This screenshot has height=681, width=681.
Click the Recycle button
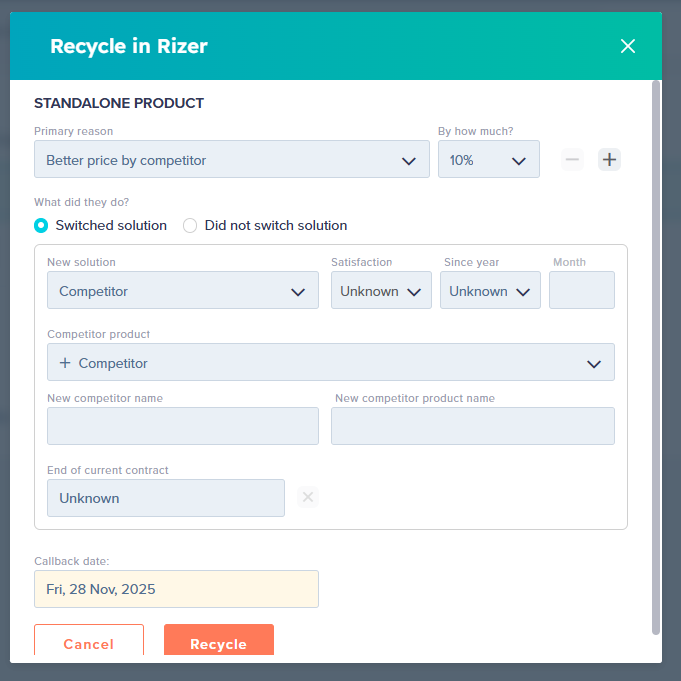(x=218, y=640)
